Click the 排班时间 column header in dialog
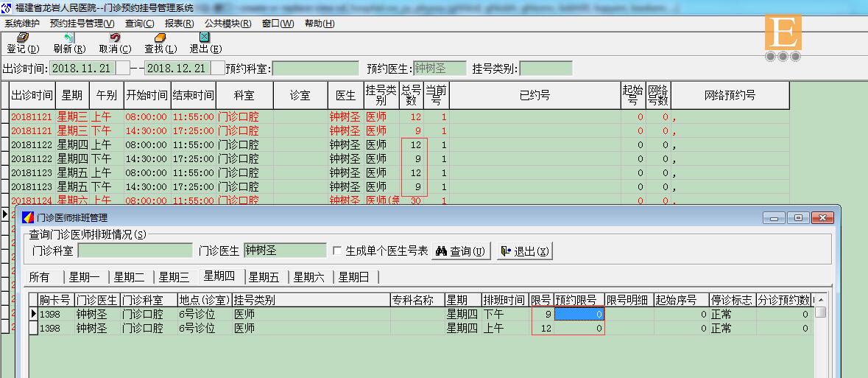868x378 pixels. [503, 300]
